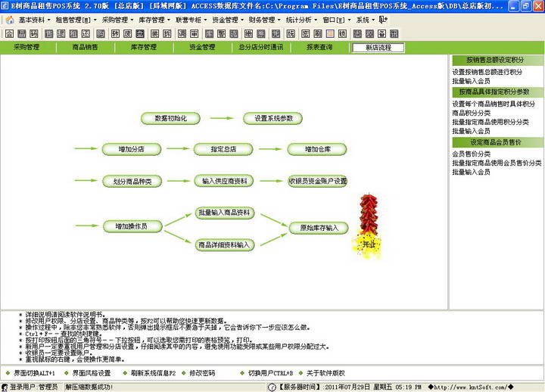Click the 批量输入商品资料 flow button
This screenshot has width=545, height=392.
[x=225, y=213]
